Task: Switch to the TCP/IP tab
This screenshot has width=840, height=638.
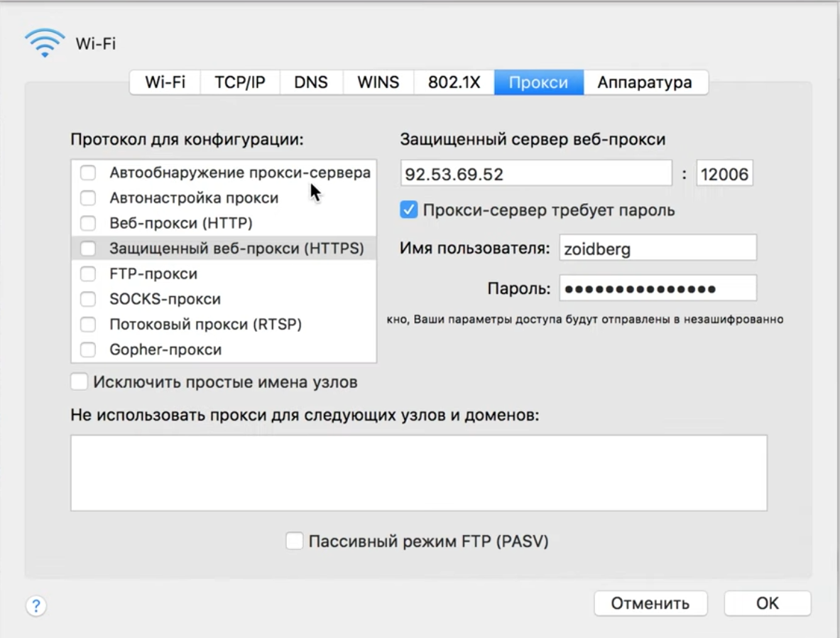Action: pyautogui.click(x=240, y=82)
